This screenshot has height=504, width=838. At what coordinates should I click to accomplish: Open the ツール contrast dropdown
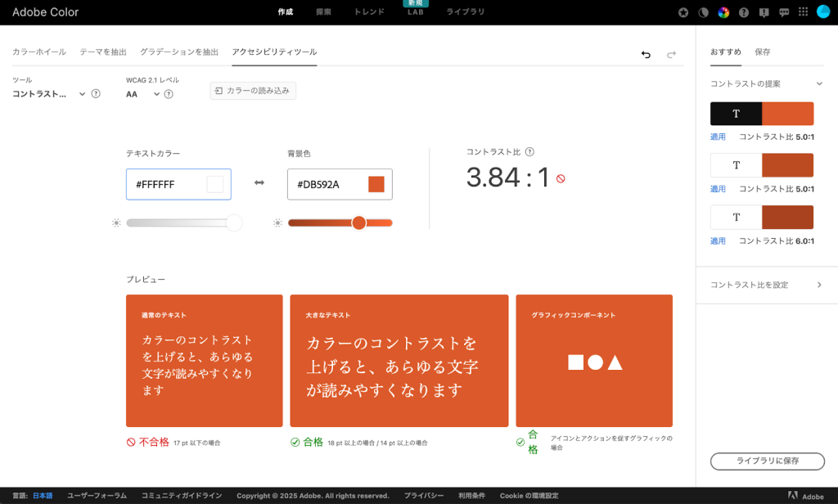pos(49,94)
